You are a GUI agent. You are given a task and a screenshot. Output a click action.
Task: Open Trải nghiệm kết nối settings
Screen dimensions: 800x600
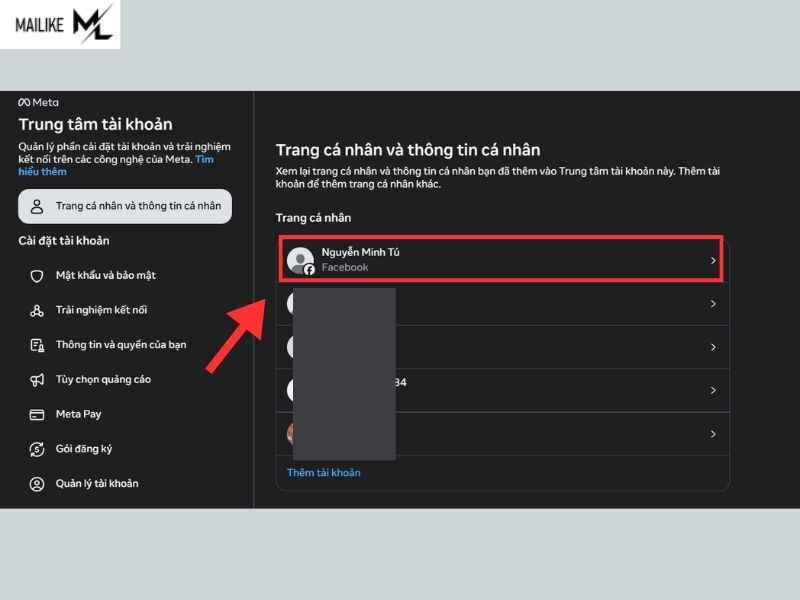coord(102,310)
